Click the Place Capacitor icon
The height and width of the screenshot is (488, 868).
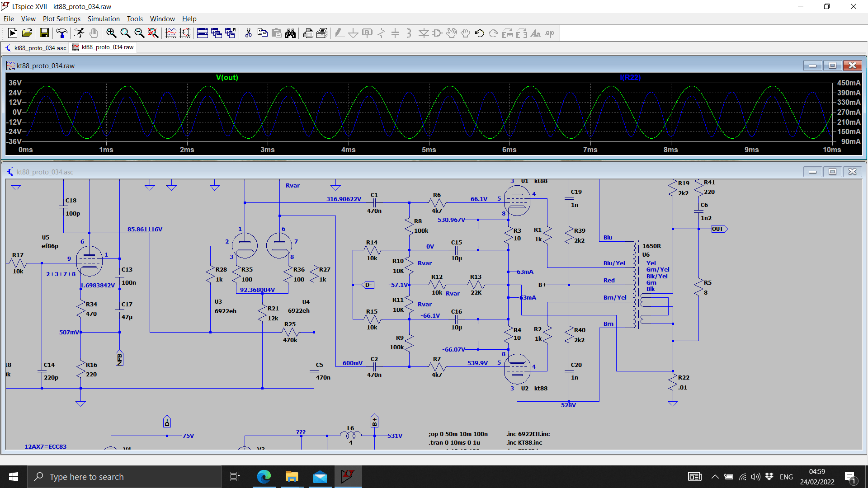(x=395, y=33)
